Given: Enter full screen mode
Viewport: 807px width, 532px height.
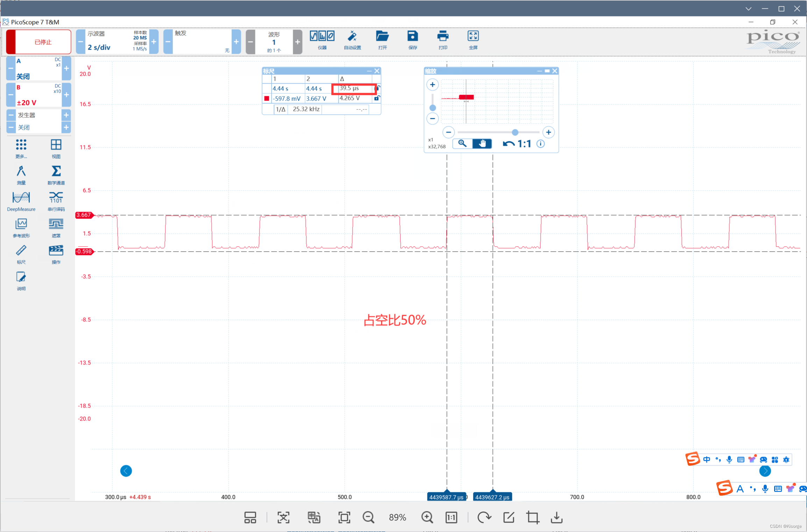Looking at the screenshot, I should [x=473, y=40].
